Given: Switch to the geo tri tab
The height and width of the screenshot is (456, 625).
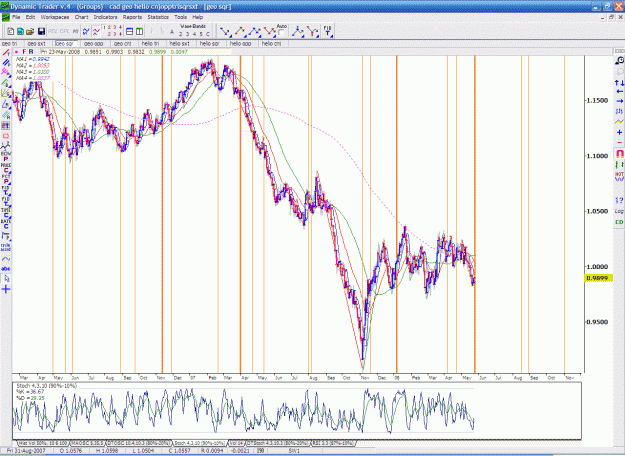Looking at the screenshot, I should click(x=9, y=43).
